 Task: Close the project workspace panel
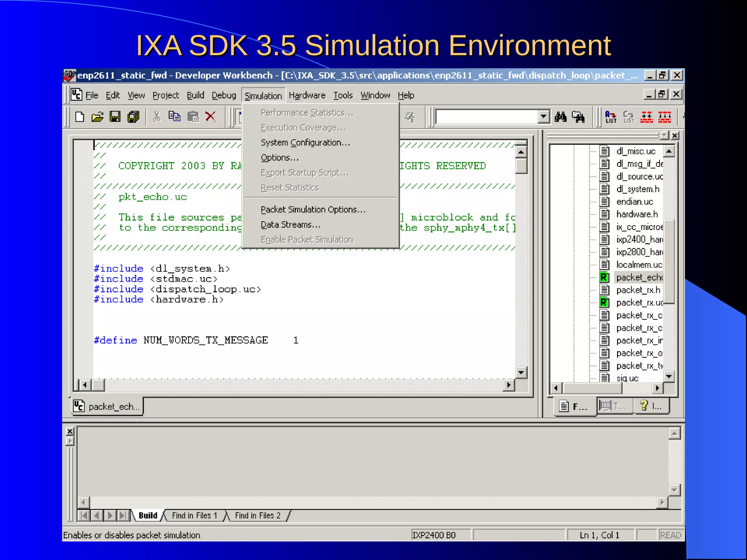[x=675, y=136]
